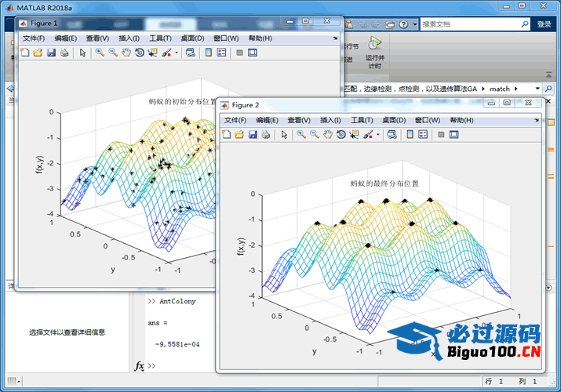Insert Colorbar icon in Figure 1 toolbar
Viewport: 561px width, 392px height.
(x=209, y=53)
